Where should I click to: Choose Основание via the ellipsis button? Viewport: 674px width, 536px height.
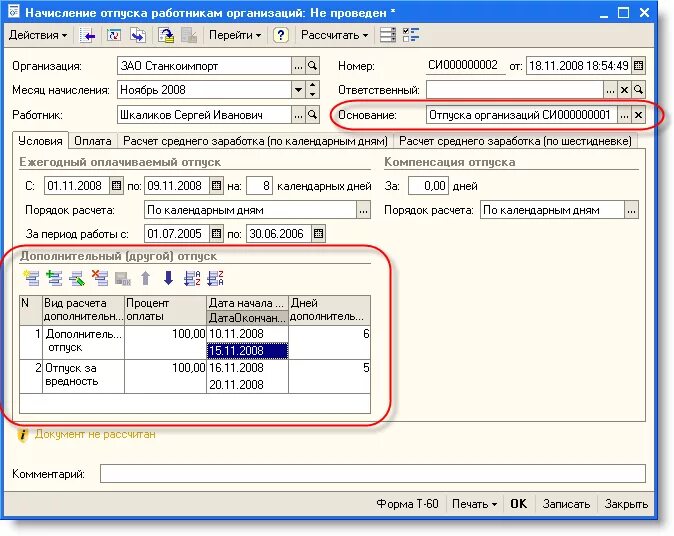(624, 115)
